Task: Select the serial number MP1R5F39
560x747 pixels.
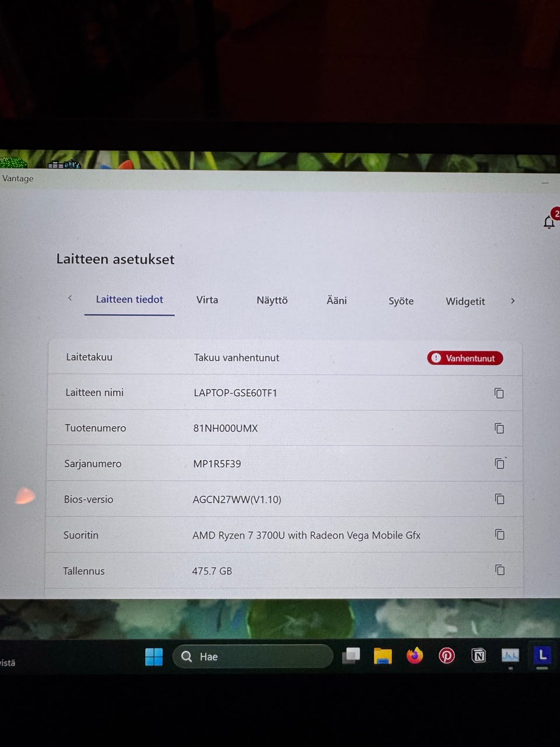Action: click(x=217, y=464)
